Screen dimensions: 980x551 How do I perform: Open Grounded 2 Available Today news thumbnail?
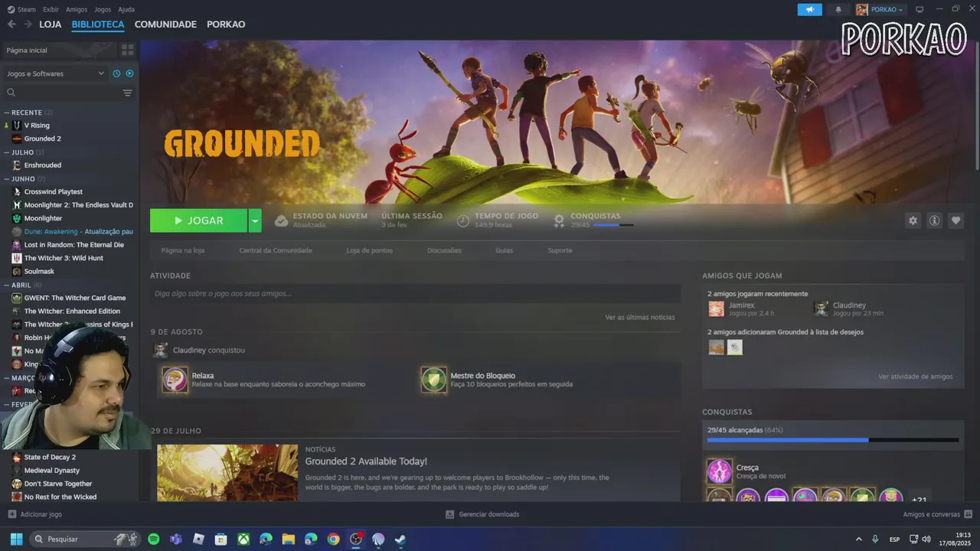click(x=227, y=473)
